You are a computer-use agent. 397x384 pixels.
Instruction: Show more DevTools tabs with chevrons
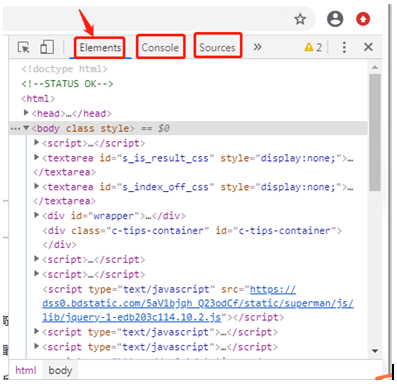point(257,47)
